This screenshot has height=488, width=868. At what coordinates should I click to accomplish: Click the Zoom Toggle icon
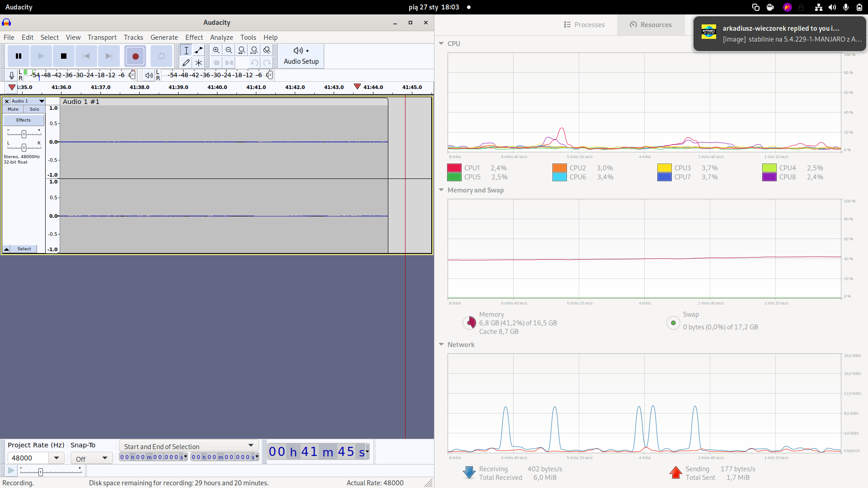pos(267,50)
